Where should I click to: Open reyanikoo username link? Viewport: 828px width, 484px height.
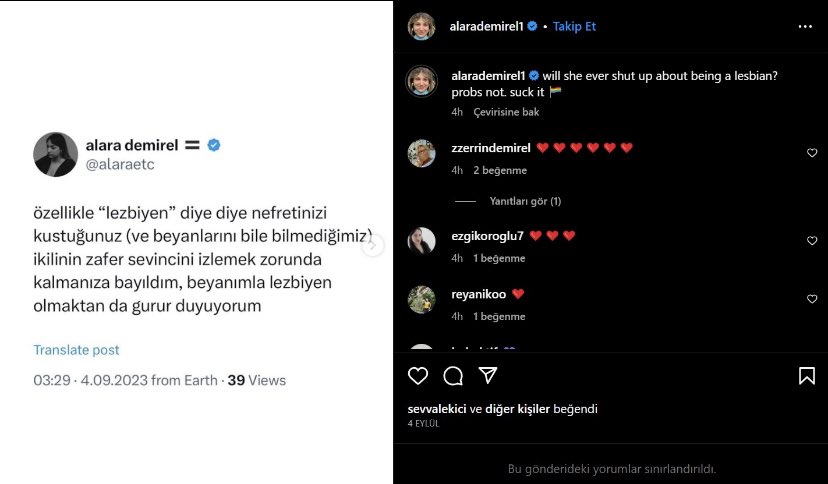tap(478, 294)
